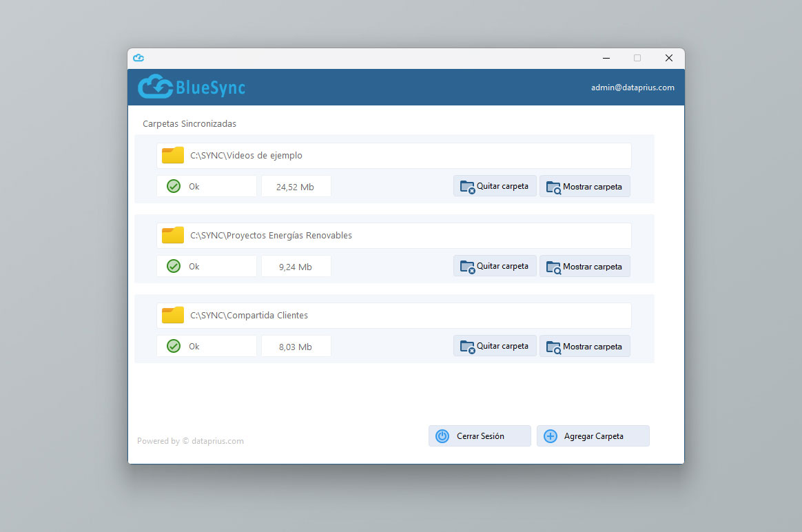
Task: Click green Ok checkmark for Proyectos Energías Renovables
Action: pos(174,266)
